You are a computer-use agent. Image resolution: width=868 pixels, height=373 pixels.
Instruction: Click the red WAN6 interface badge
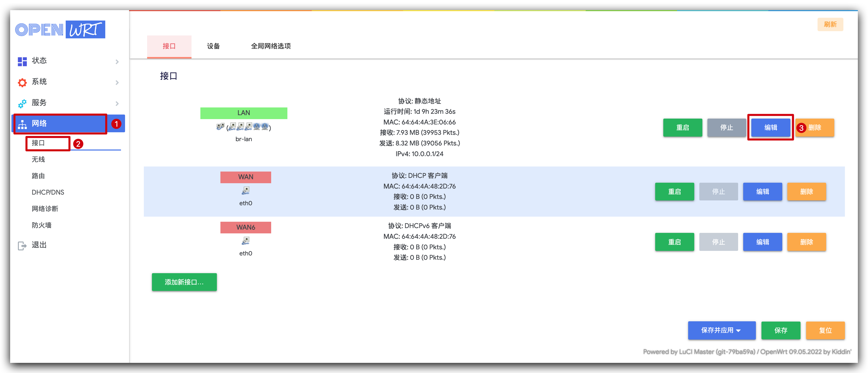(246, 228)
